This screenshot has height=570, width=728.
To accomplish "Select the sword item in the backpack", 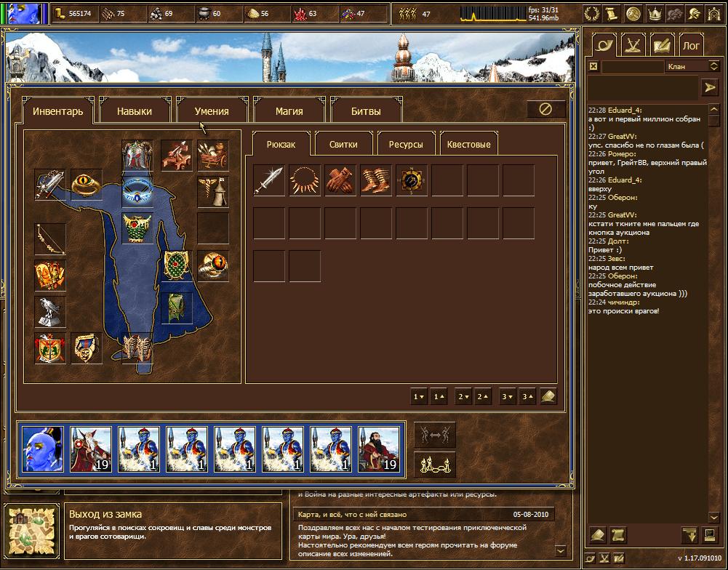I will pyautogui.click(x=269, y=180).
